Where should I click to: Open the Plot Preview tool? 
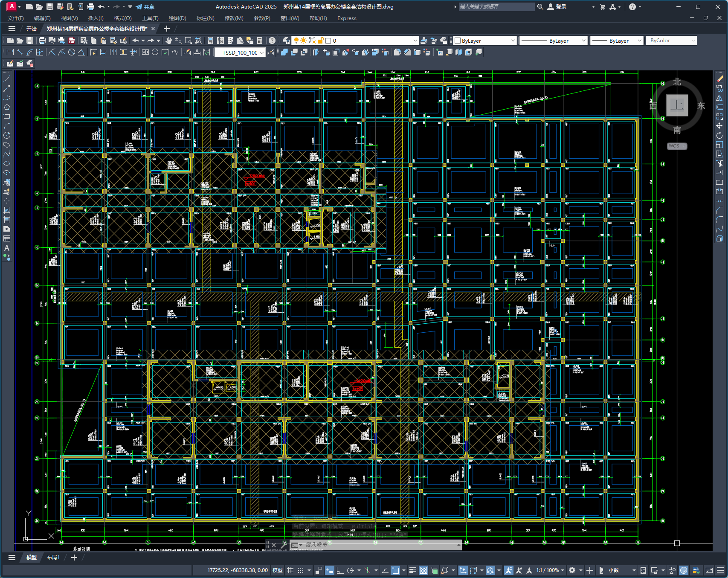point(52,41)
